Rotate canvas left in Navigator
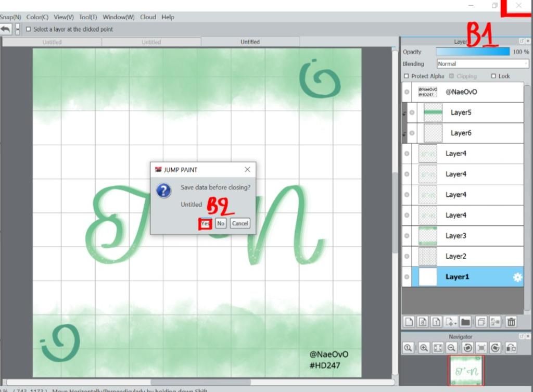The width and height of the screenshot is (533, 392). coord(468,348)
